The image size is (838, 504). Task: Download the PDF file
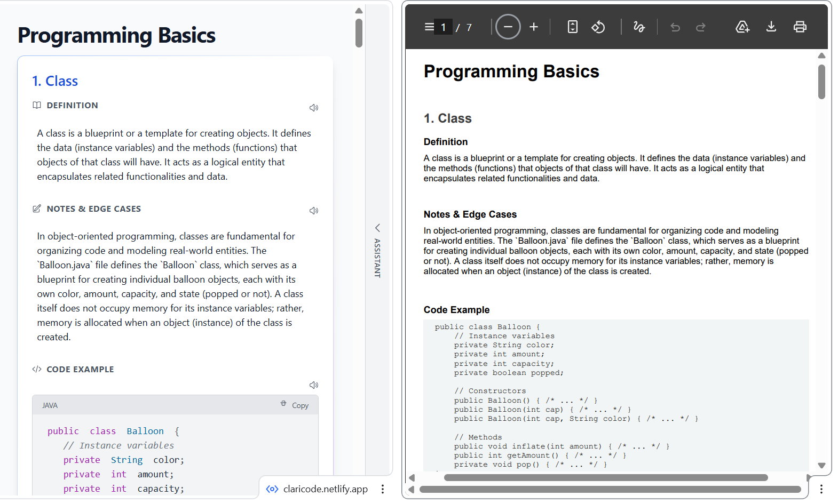[771, 27]
